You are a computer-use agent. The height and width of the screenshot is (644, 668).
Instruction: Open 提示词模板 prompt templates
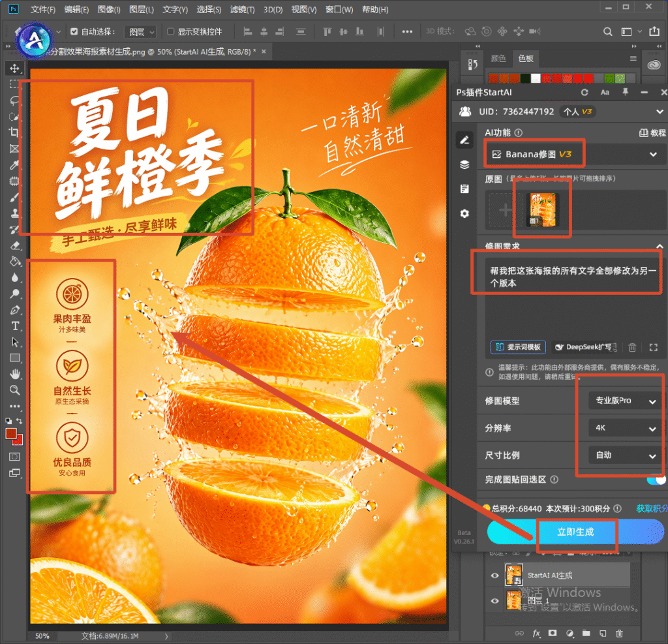[517, 347]
